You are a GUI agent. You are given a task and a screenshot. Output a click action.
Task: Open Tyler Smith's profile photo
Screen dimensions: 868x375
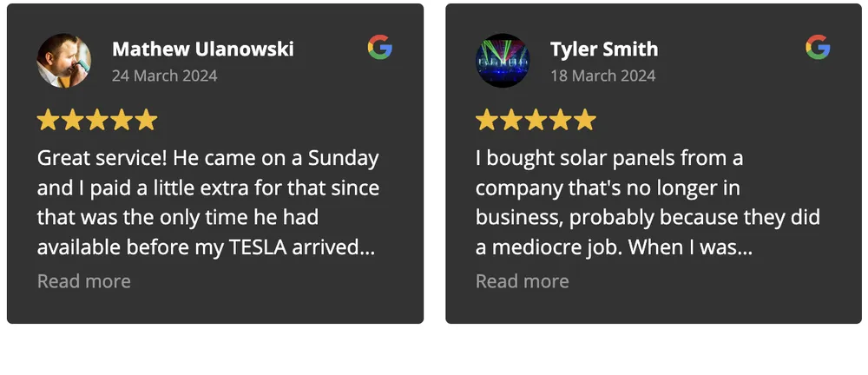coord(502,60)
